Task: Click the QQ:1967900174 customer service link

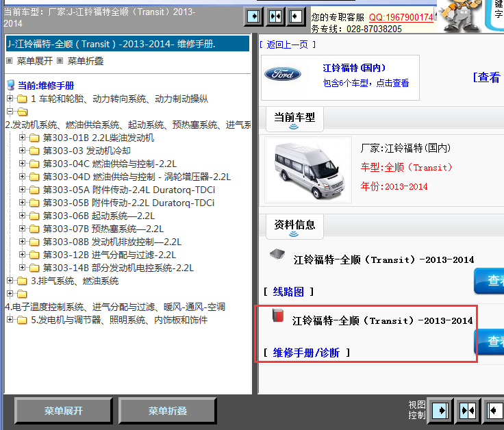Action: (401, 17)
